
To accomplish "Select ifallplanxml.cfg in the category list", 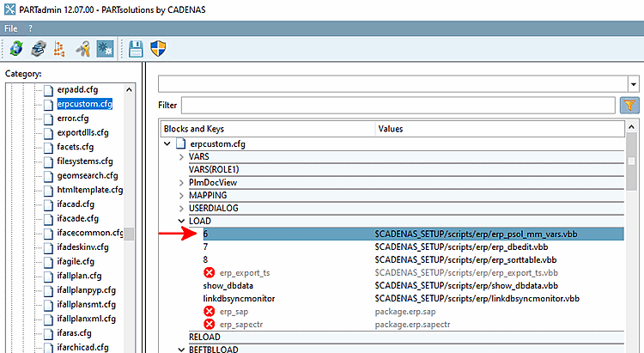I will (x=86, y=319).
